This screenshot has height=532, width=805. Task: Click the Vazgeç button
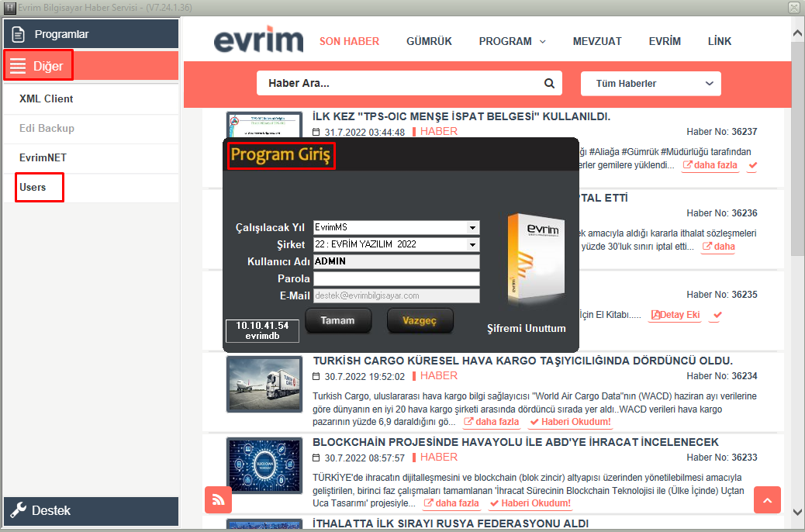[x=420, y=320]
